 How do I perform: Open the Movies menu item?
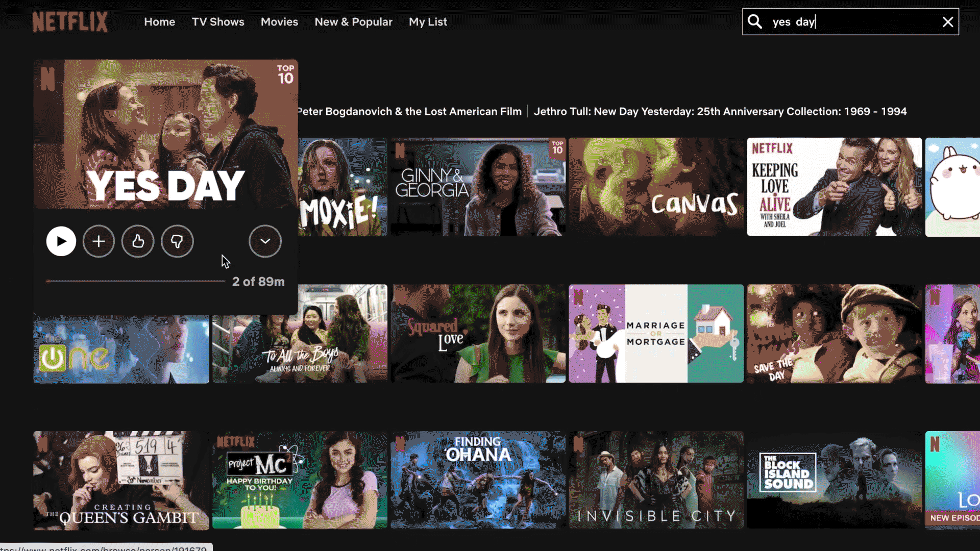pos(279,22)
